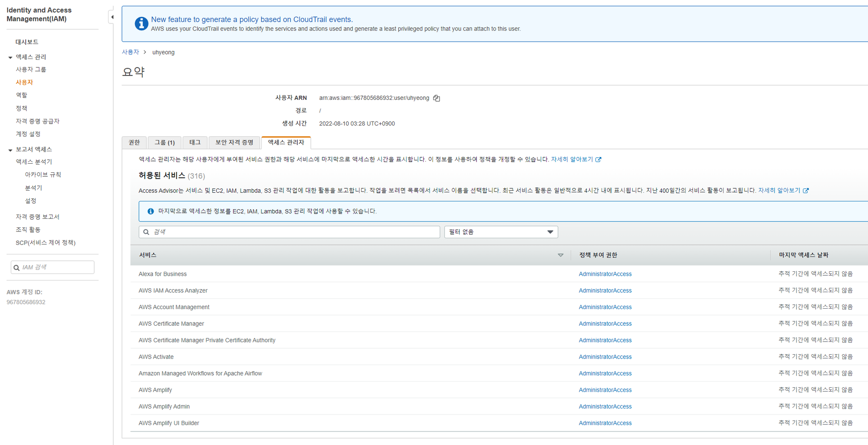The image size is (868, 445).
Task: Select the AWS Amplify service name
Action: pos(155,390)
